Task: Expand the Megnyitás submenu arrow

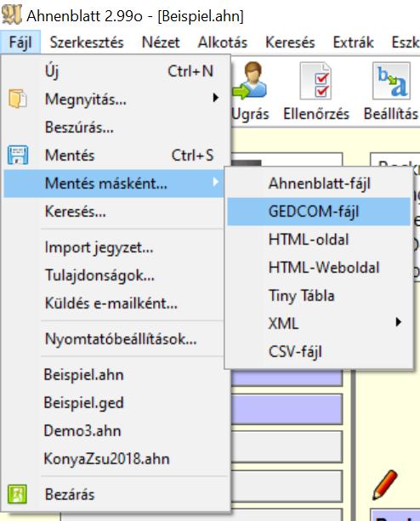Action: pos(216,98)
